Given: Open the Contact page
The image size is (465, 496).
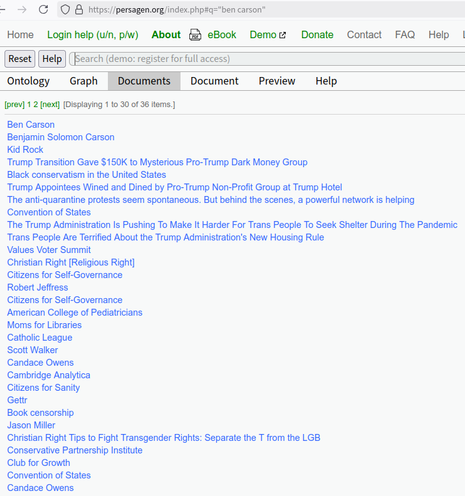Looking at the screenshot, I should tap(364, 35).
